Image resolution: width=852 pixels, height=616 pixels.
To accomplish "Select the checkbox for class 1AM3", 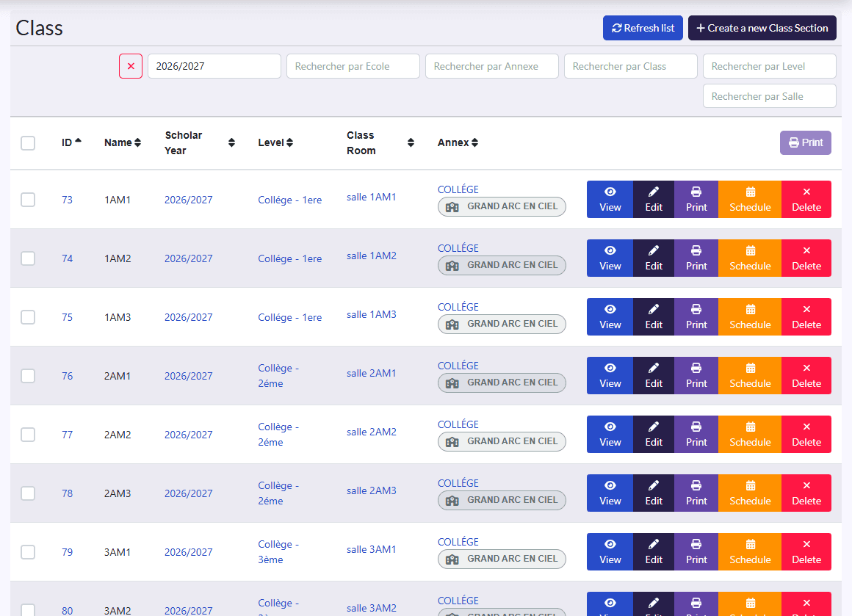I will point(28,316).
